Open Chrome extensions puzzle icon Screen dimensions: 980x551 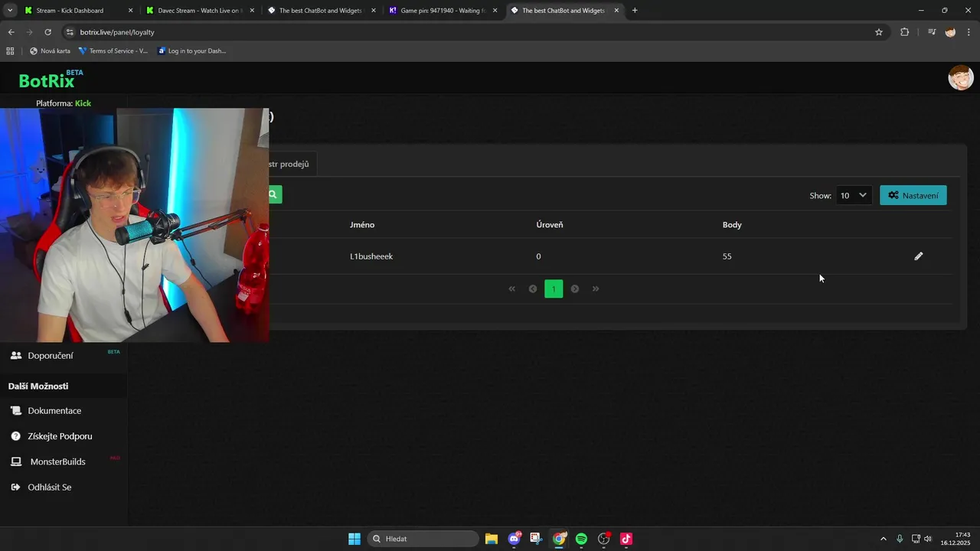coord(904,32)
